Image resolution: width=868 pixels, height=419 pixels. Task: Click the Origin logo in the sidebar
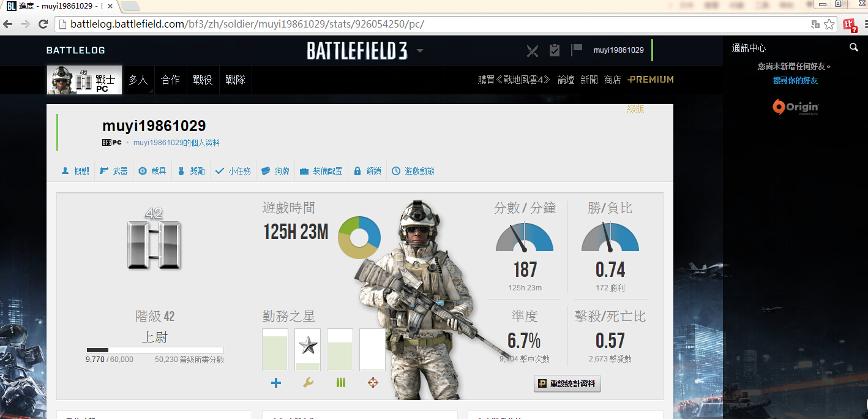pyautogui.click(x=795, y=107)
